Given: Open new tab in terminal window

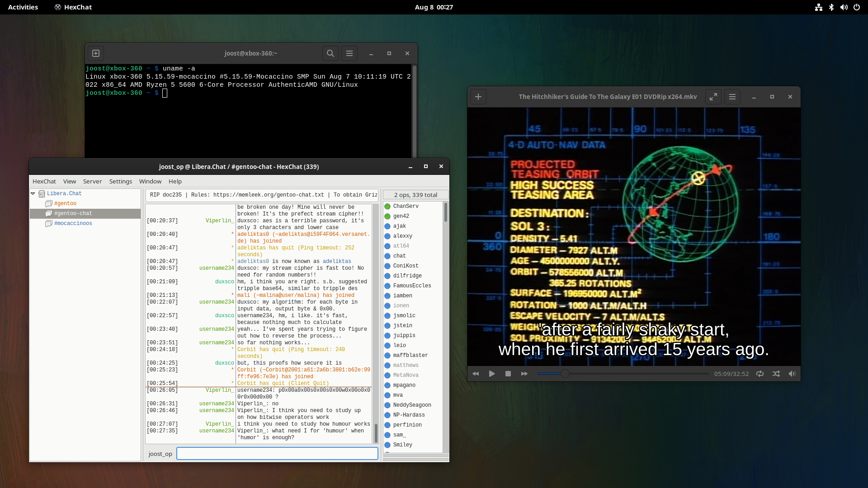Looking at the screenshot, I should pos(96,53).
